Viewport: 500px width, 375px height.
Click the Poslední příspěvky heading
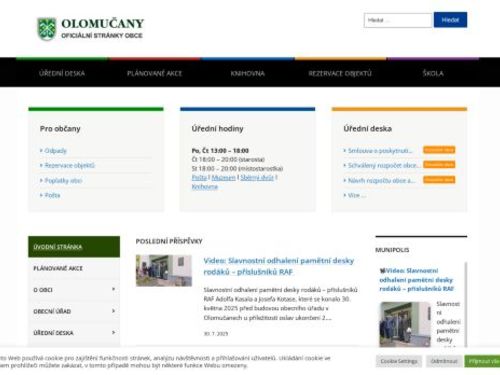click(x=169, y=241)
